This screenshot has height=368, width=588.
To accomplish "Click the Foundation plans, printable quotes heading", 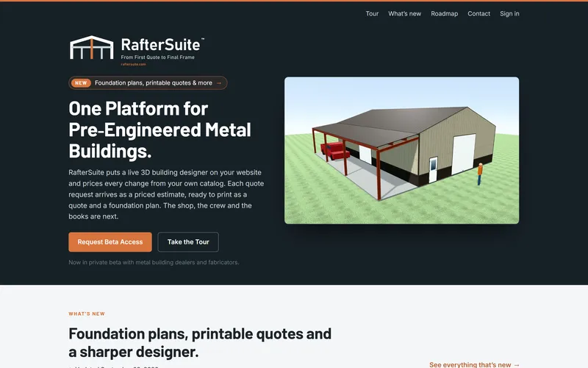I will point(200,342).
